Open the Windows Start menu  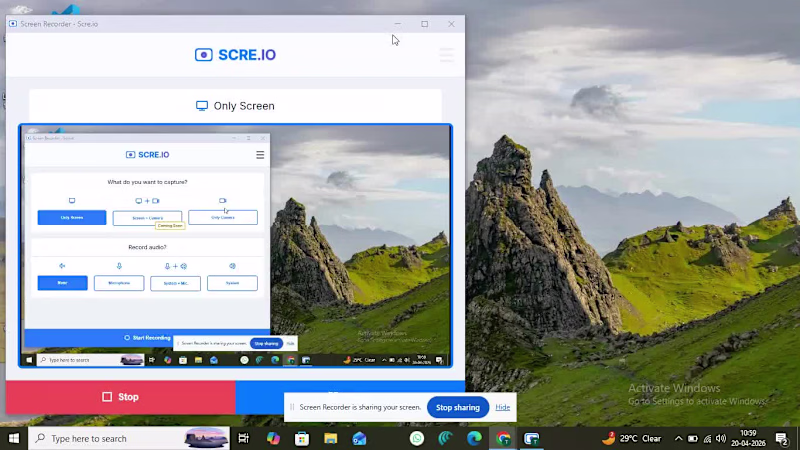(x=14, y=438)
